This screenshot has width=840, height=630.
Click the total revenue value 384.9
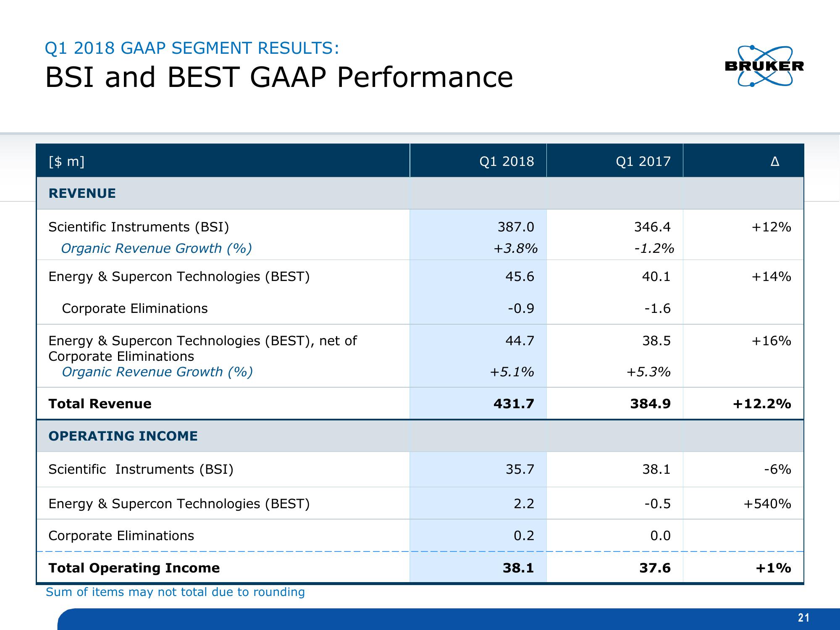coord(650,404)
